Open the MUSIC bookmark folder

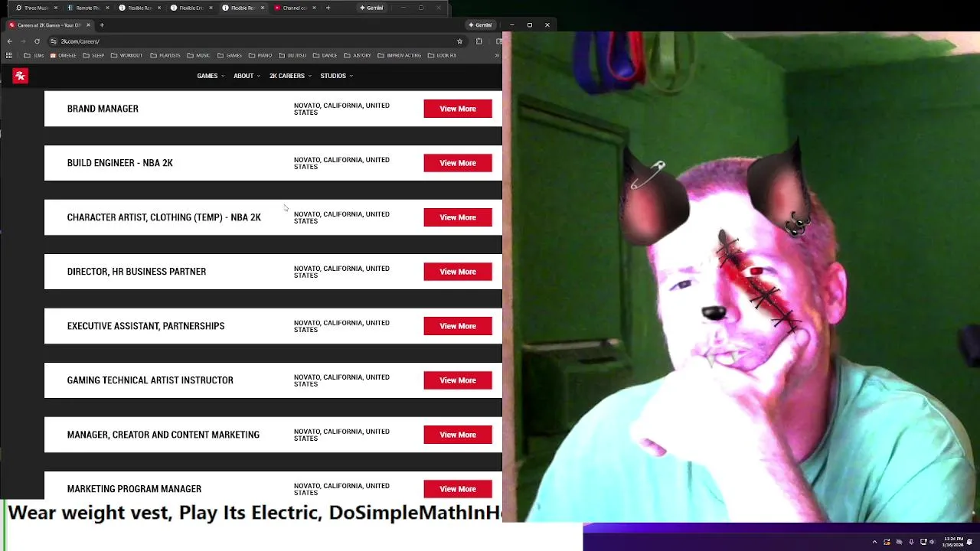click(x=198, y=55)
